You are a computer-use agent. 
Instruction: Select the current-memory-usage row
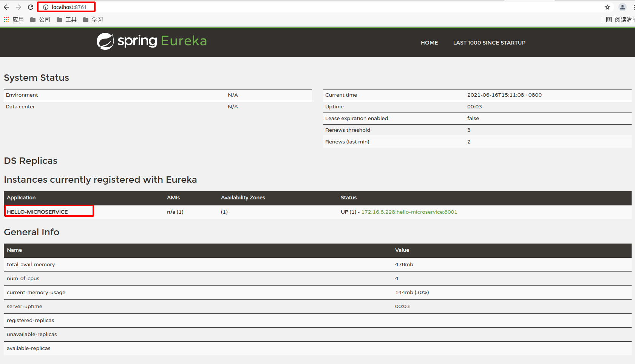click(318, 293)
